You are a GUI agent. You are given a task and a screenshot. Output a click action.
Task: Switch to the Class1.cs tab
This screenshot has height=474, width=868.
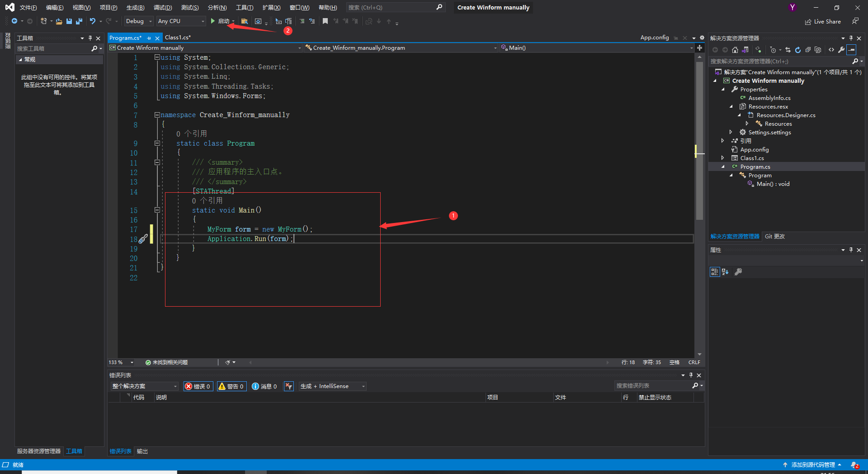tap(178, 38)
